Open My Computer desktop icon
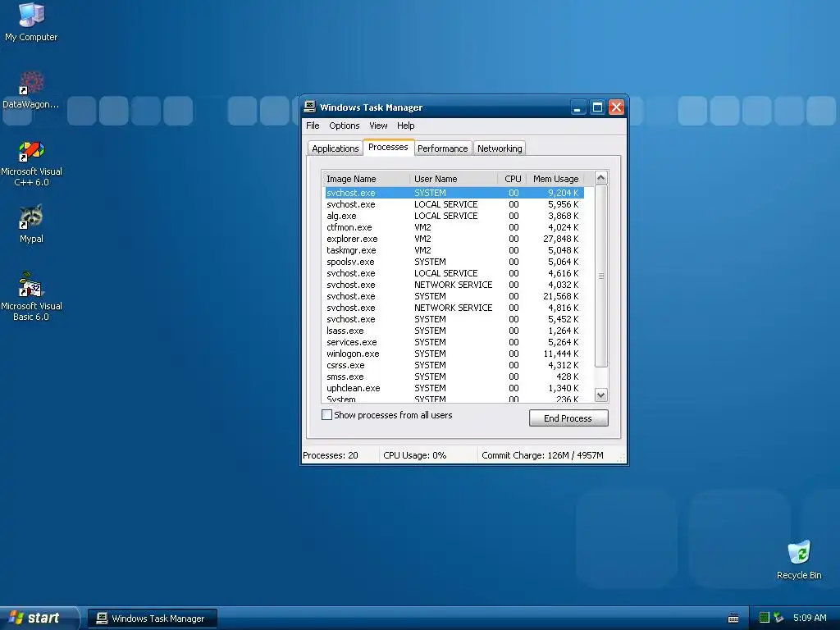This screenshot has width=840, height=630. pos(32,22)
